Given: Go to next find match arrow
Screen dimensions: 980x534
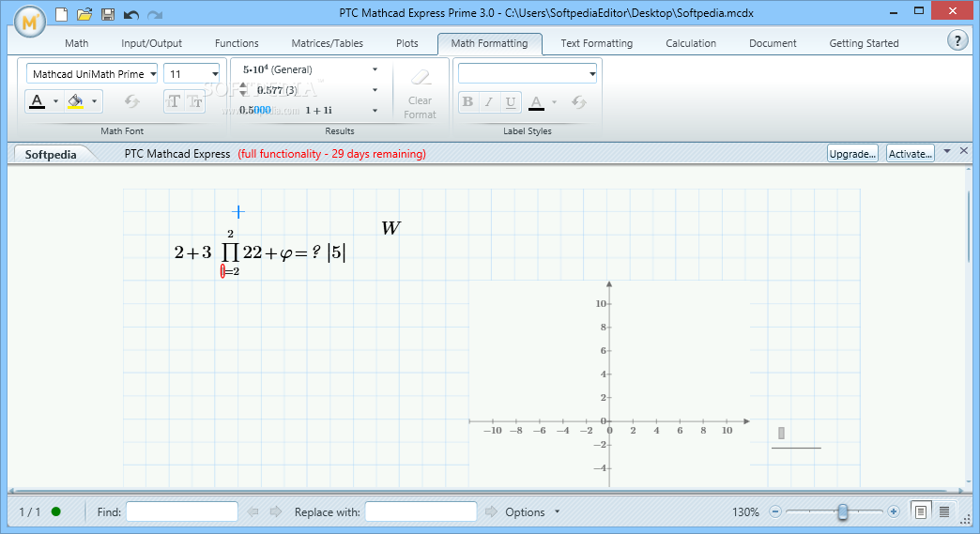Looking at the screenshot, I should [x=276, y=511].
